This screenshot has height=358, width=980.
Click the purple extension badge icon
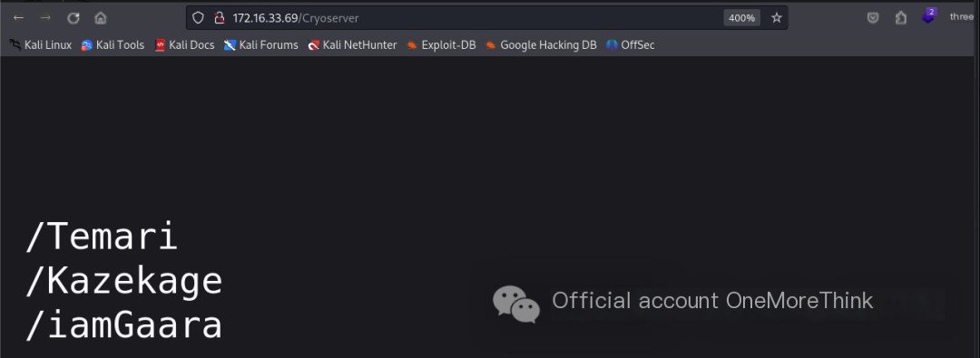(929, 16)
